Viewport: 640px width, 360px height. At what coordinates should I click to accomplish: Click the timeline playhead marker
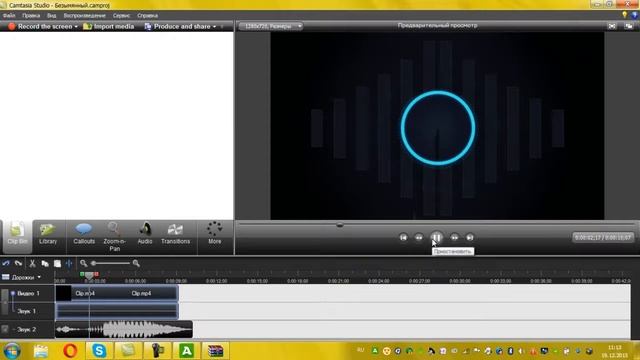pos(89,276)
